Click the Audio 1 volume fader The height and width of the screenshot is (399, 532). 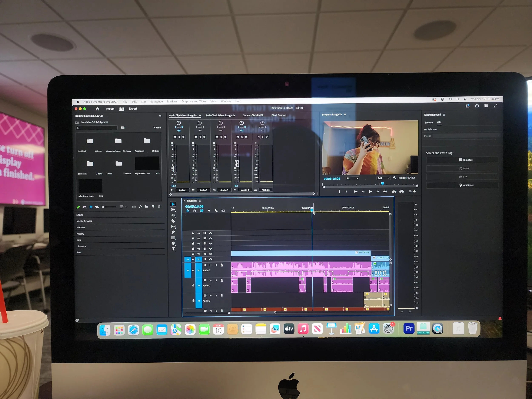coord(175,169)
